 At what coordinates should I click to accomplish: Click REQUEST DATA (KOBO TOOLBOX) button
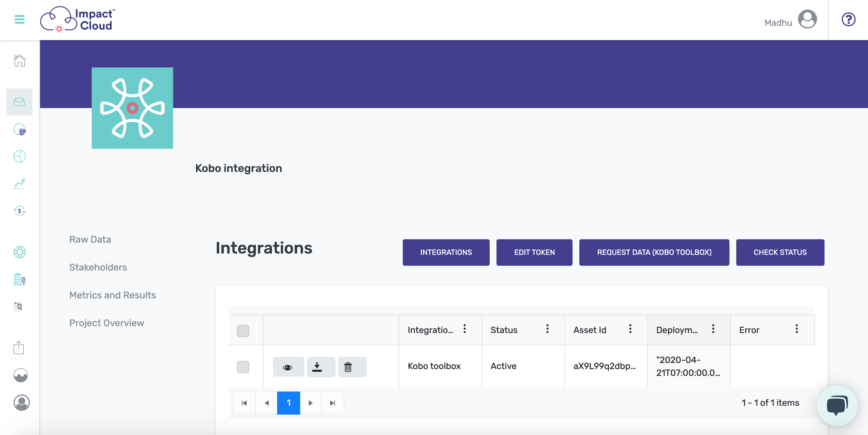click(x=654, y=253)
